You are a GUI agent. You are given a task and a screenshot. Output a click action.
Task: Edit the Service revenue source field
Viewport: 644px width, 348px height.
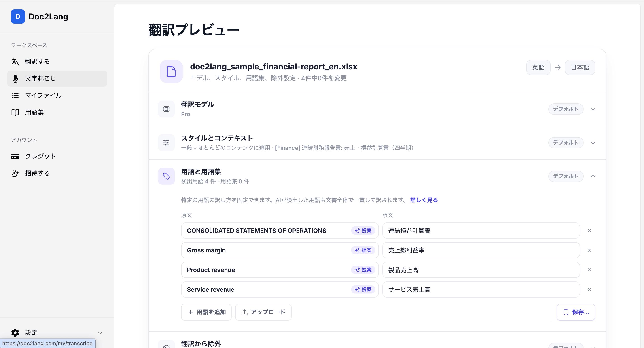tap(280, 289)
